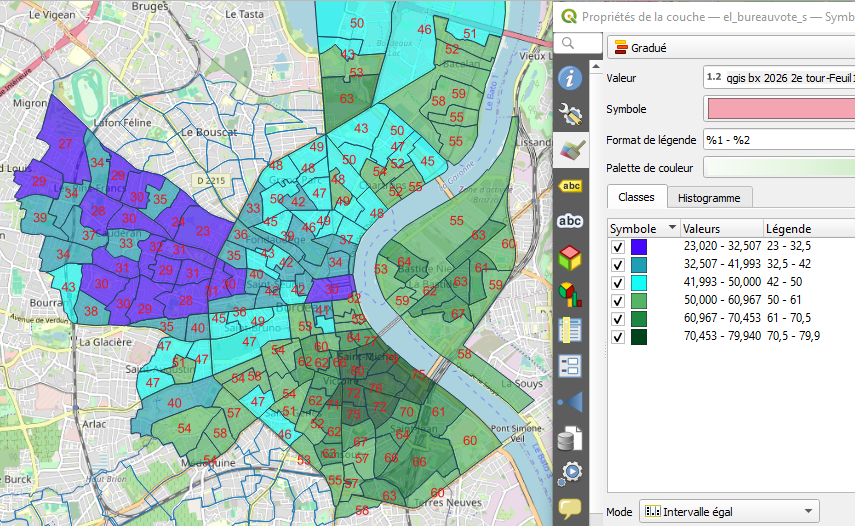Open the white abc Masks icon
The width and height of the screenshot is (855, 526).
pyautogui.click(x=570, y=221)
